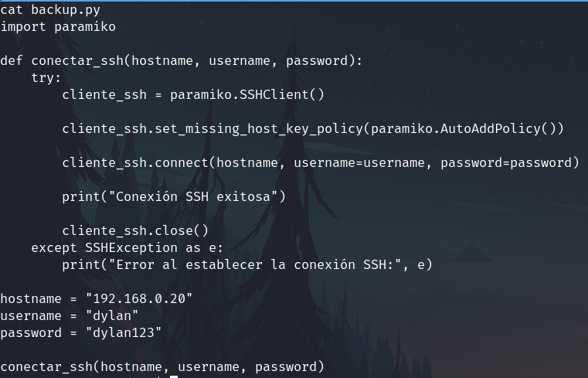Click the "set_missing_host_key_policy" method name
This screenshot has height=378, width=588.
[x=259, y=129]
